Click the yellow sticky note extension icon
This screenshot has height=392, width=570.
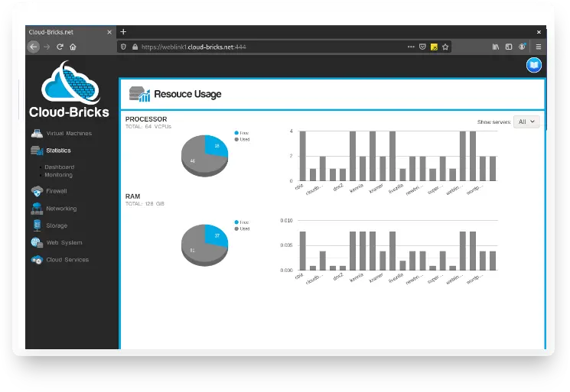[x=434, y=47]
